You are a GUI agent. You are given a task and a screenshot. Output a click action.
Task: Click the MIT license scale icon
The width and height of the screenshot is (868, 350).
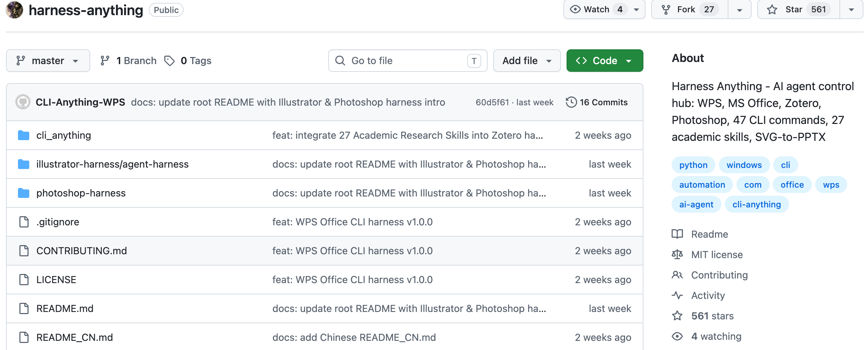pyautogui.click(x=677, y=255)
